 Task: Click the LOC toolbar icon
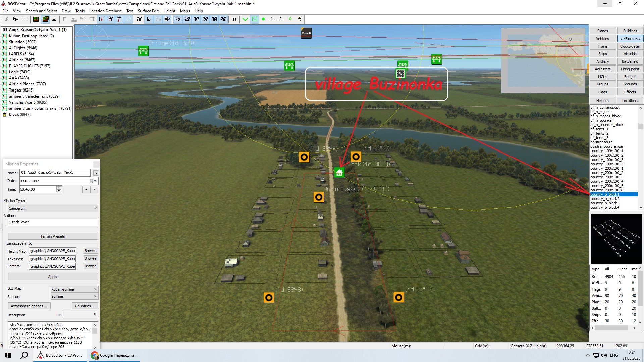[234, 19]
